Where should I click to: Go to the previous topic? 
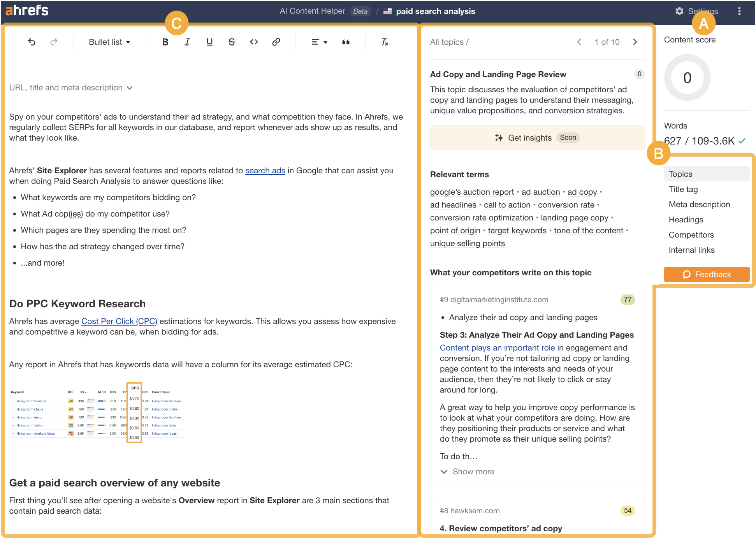pos(579,42)
